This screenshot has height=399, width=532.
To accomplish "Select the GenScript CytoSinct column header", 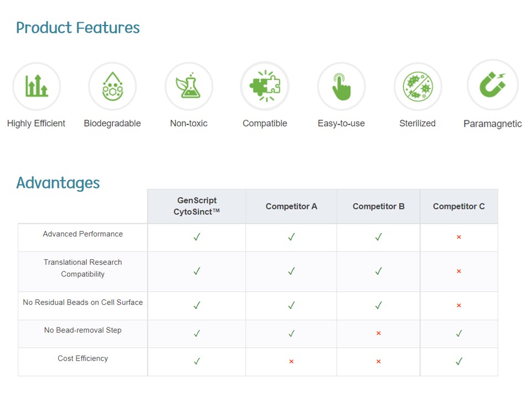I will (197, 206).
